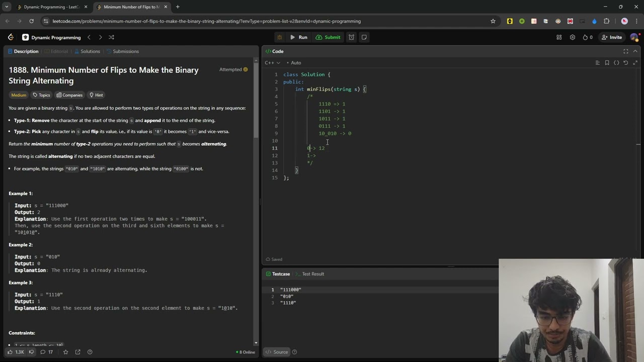
Task: Click the Medium difficulty badge
Action: 19,95
